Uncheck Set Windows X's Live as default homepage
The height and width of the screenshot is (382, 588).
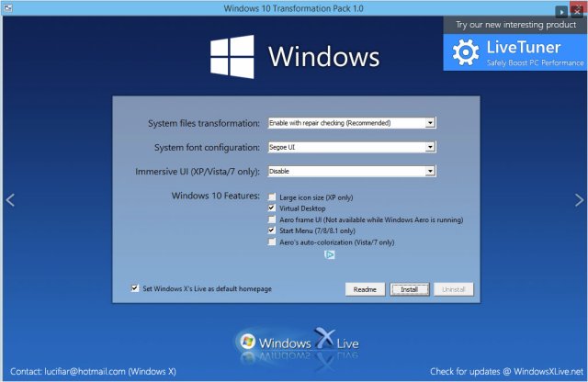(135, 288)
